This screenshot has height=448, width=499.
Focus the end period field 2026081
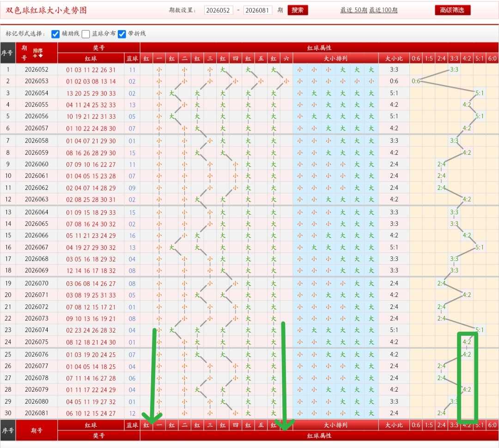coord(258,10)
